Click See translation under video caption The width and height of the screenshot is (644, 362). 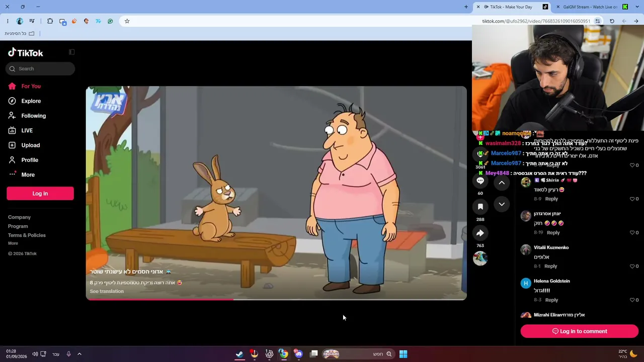107,291
